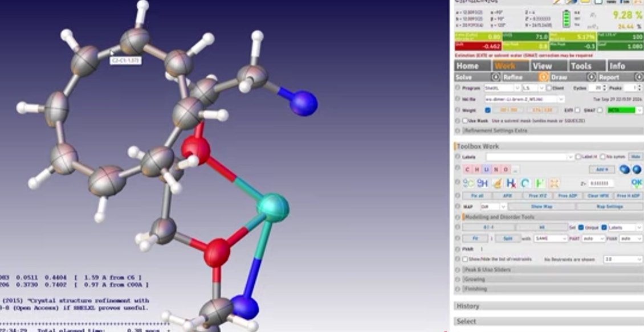Screen dimensions: 644x332
Task: Click the broom clean-up icon
Action: click(497, 183)
